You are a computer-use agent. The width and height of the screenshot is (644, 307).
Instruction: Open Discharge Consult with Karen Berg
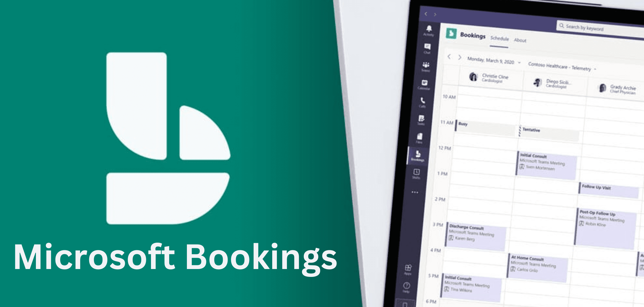pyautogui.click(x=476, y=236)
